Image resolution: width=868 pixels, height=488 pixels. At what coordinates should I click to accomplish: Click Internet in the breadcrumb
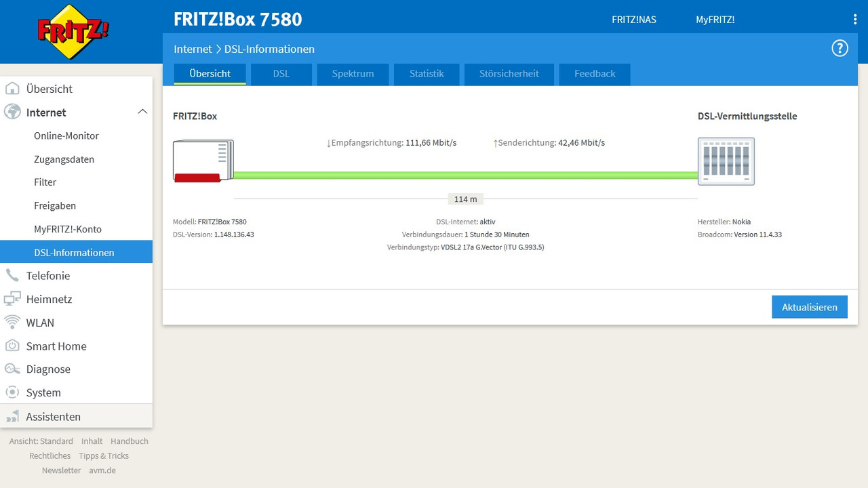193,49
